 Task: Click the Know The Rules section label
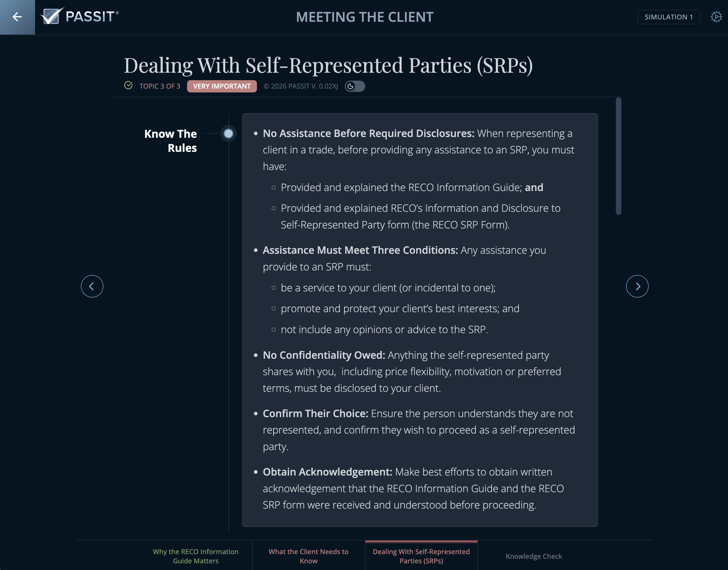coord(170,141)
